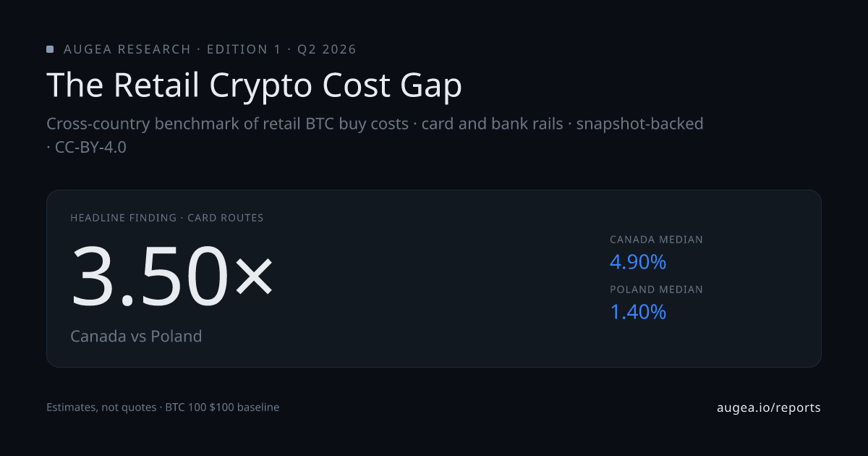Select the blue 1.40% value
The image size is (868, 456).
click(x=637, y=312)
